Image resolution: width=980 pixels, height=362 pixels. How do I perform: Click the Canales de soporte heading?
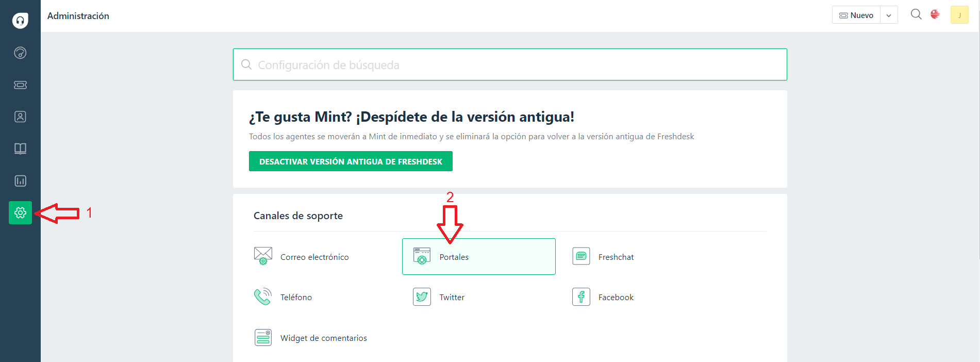298,216
